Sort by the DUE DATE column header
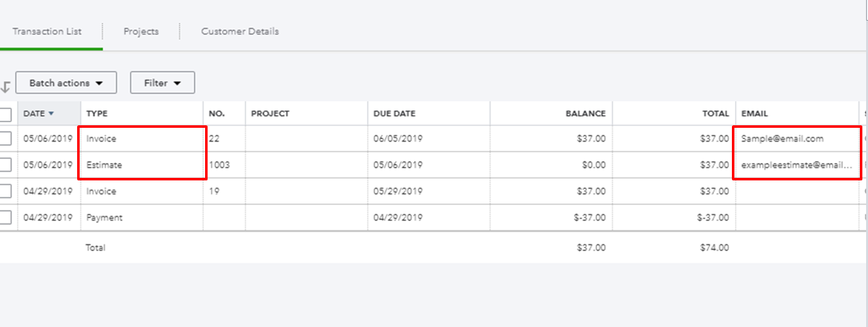The image size is (868, 327). coord(394,114)
